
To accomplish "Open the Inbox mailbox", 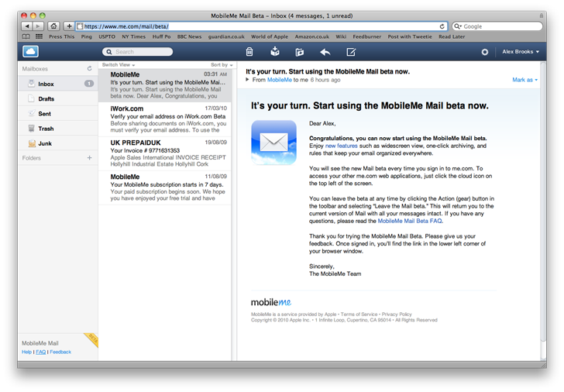I will pyautogui.click(x=58, y=84).
